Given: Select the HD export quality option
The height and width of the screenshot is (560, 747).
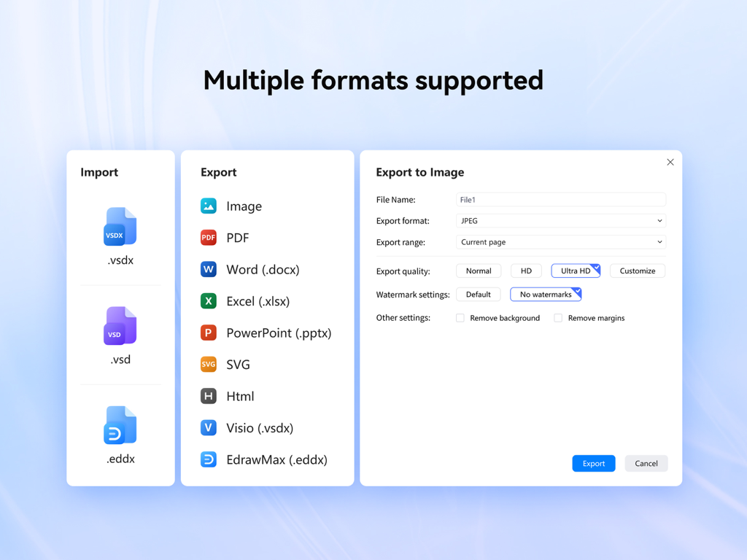Looking at the screenshot, I should [526, 271].
